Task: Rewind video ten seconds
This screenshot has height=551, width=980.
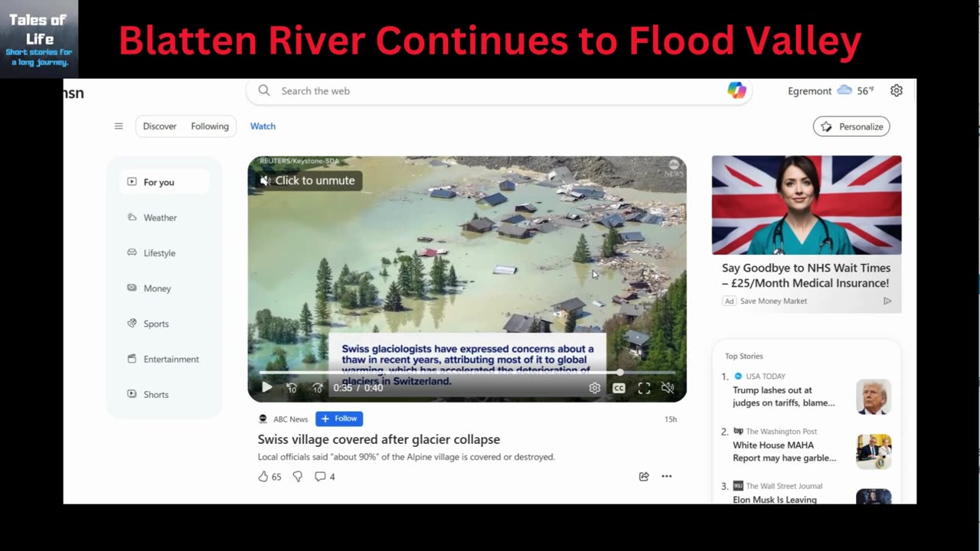Action: click(x=292, y=388)
